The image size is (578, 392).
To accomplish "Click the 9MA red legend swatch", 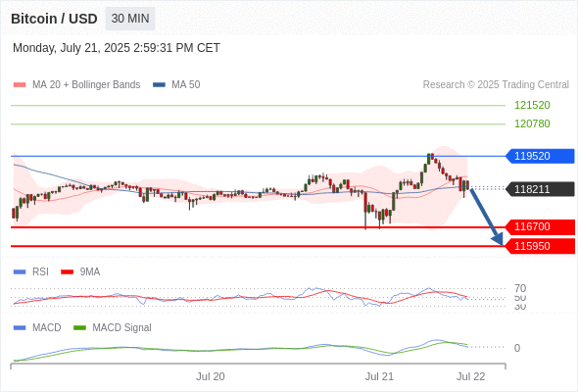I will [x=67, y=272].
